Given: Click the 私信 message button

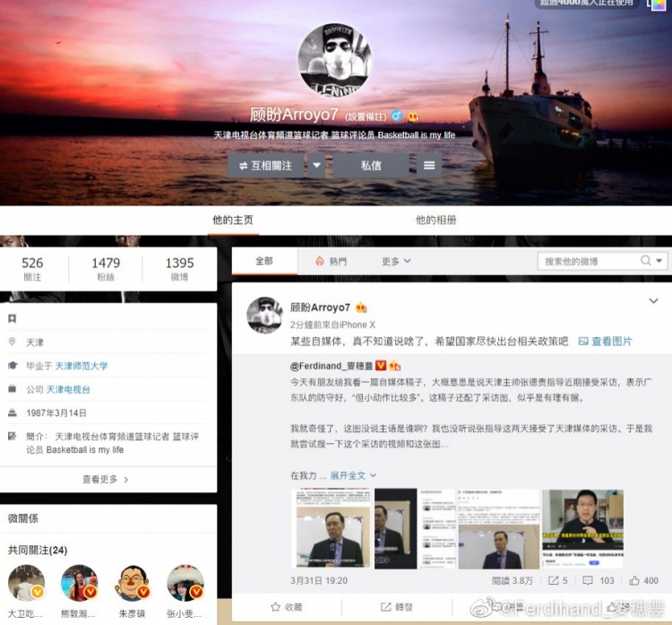Looking at the screenshot, I should coord(371,166).
